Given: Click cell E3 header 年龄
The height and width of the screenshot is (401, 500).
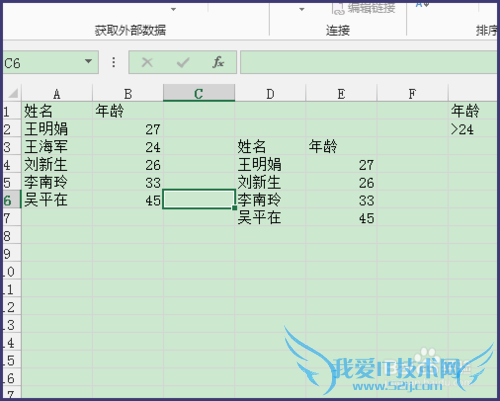Looking at the screenshot, I should coord(341,147).
